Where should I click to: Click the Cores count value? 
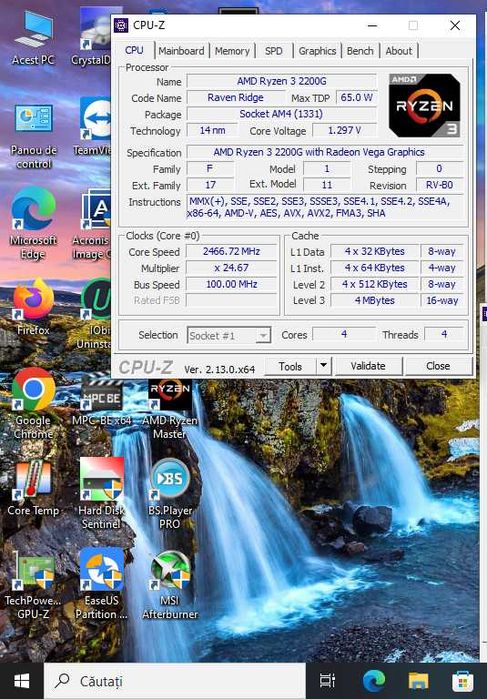[x=344, y=334]
